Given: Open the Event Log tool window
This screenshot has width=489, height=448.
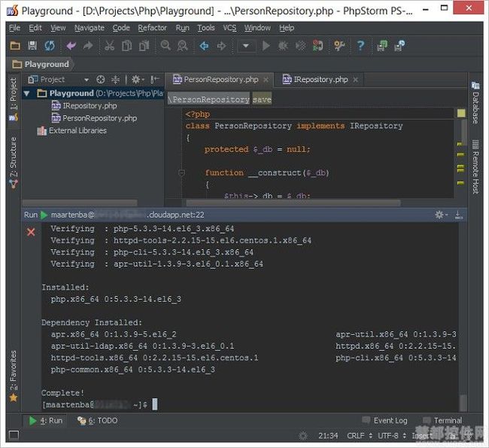Looking at the screenshot, I should pos(385,421).
